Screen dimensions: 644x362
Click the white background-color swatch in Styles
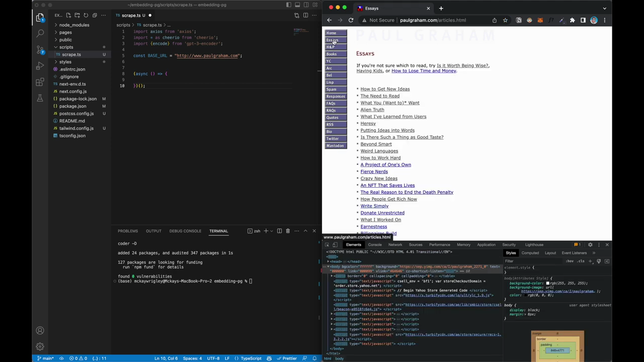[547, 284]
